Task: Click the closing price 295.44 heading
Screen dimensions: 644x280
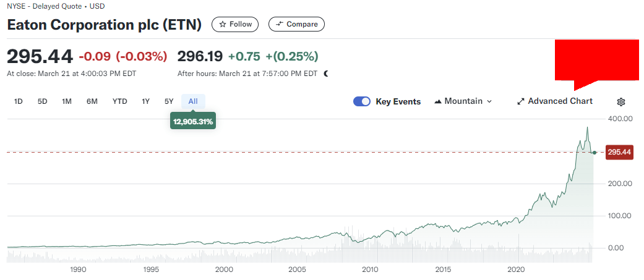Action: tap(40, 57)
